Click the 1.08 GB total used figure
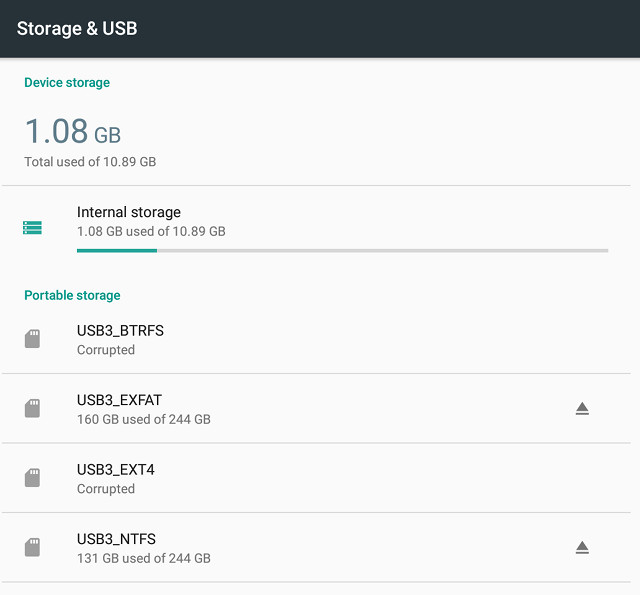The width and height of the screenshot is (640, 595). click(73, 131)
